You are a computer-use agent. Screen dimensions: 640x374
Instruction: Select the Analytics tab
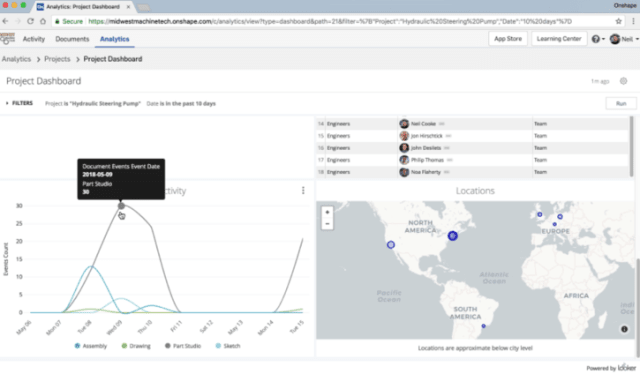pyautogui.click(x=115, y=39)
